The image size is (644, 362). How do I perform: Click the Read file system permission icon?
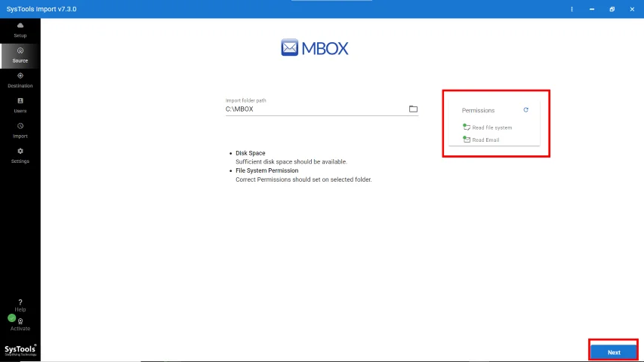coord(467,127)
